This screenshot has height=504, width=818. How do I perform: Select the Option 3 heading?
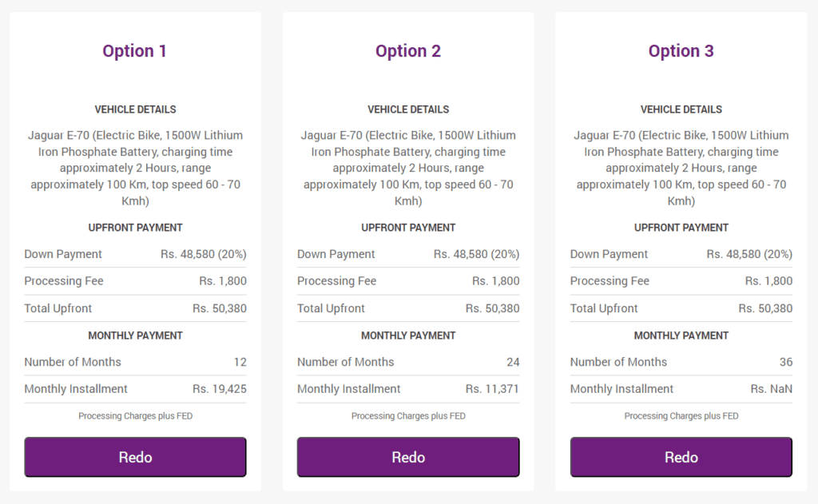(x=681, y=51)
